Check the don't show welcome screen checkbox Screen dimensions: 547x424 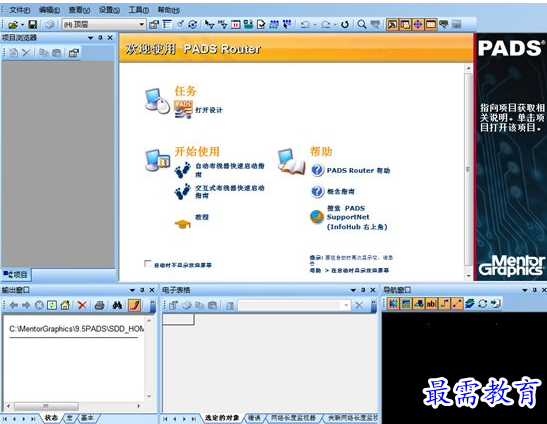pos(148,263)
